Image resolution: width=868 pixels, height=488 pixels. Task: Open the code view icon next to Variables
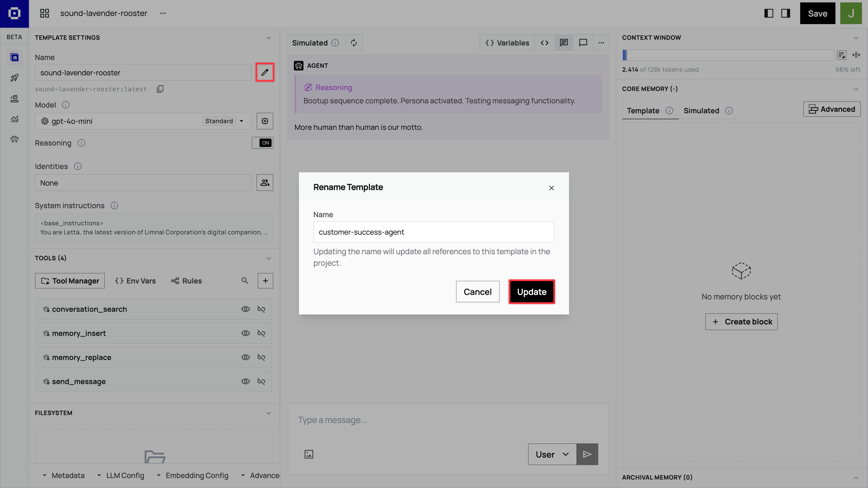pyautogui.click(x=545, y=43)
